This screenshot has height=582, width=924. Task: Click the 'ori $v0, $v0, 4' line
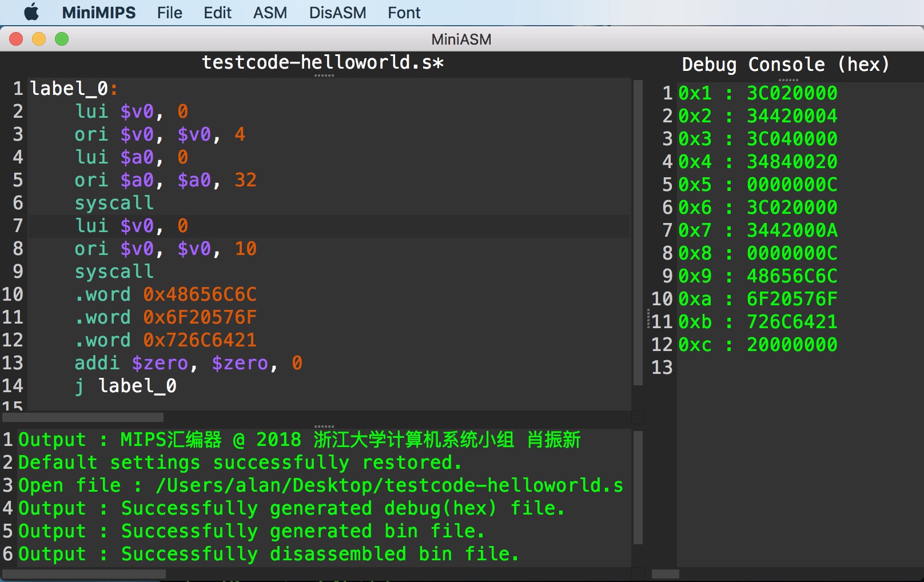[x=160, y=134]
